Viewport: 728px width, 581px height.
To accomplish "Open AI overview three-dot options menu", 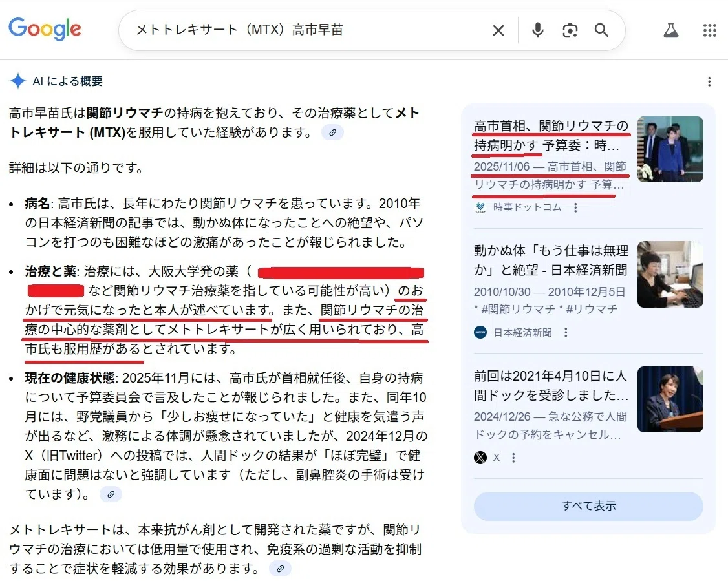I will [x=709, y=81].
